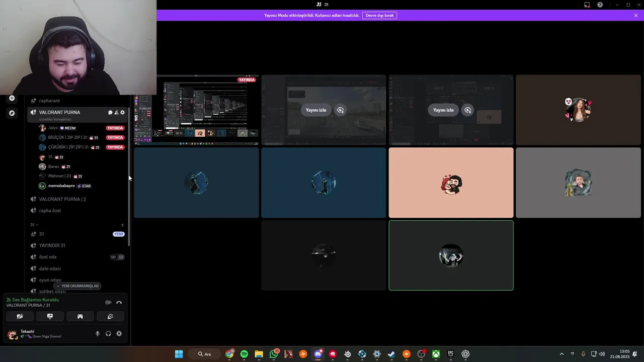
Task: Open the soundboard button
Action: 110,316
